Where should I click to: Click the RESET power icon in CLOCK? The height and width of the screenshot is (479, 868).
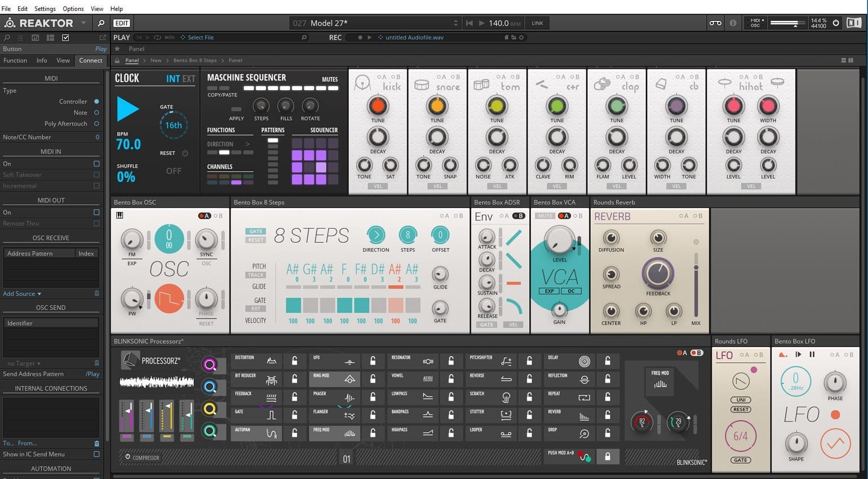(185, 153)
